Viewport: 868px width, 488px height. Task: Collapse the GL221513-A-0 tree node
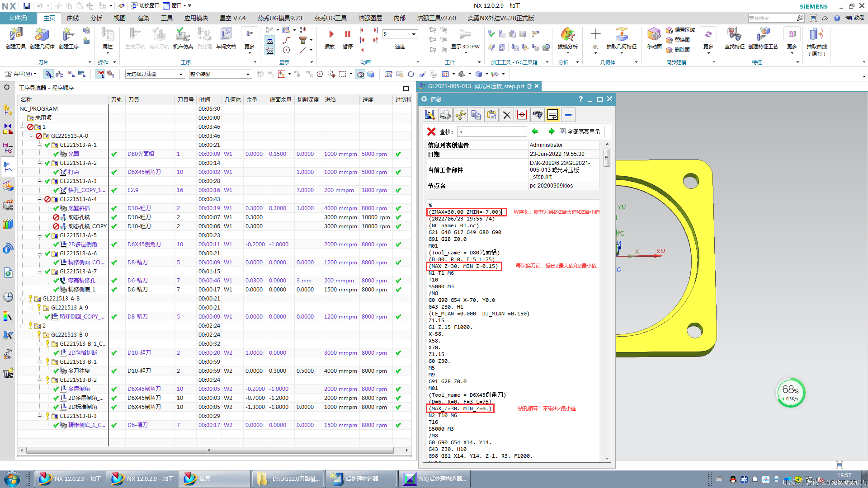[x=31, y=136]
